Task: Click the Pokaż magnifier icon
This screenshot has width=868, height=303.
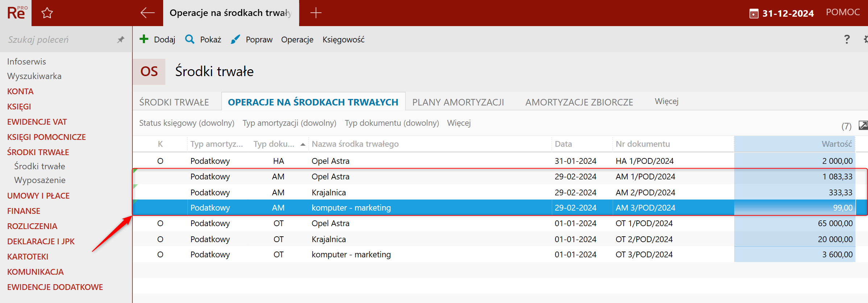Action: coord(190,39)
